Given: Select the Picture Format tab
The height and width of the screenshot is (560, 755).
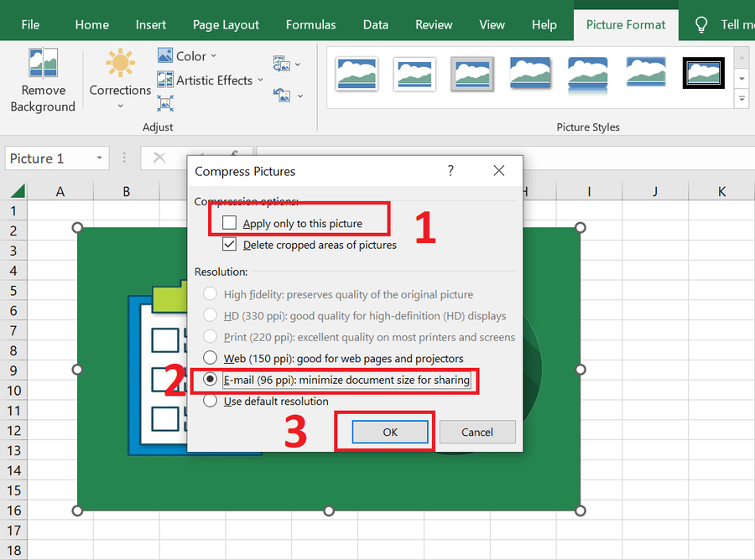Looking at the screenshot, I should click(x=626, y=24).
